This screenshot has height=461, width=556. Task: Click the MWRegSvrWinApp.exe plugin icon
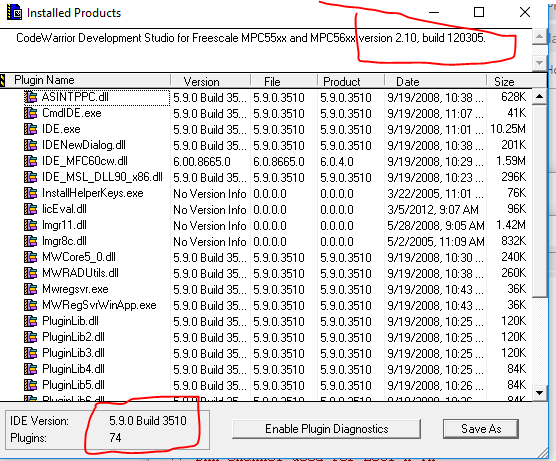[30, 305]
